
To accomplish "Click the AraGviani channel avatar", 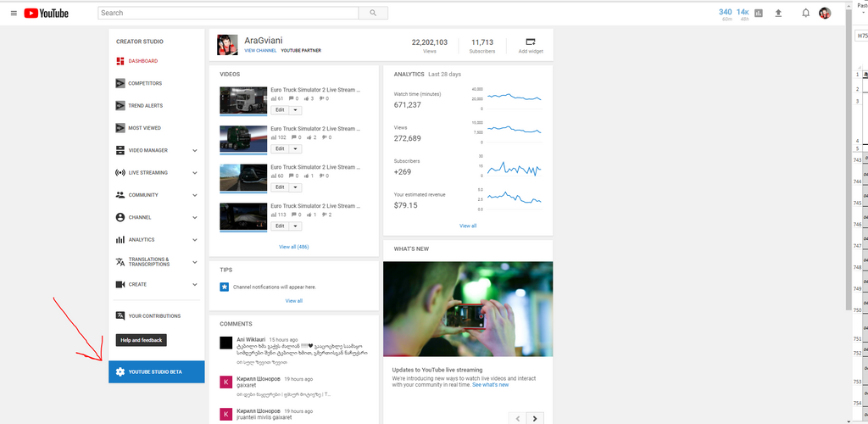I will (227, 45).
